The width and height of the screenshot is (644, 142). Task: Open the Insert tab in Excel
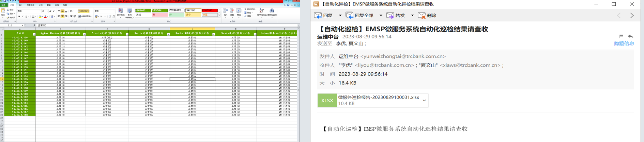coord(20,5)
